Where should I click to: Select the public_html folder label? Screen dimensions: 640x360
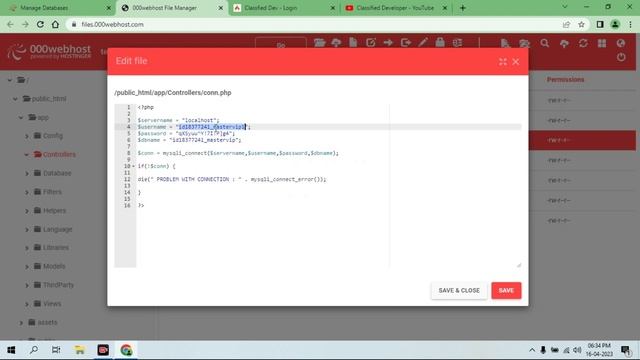[49, 99]
